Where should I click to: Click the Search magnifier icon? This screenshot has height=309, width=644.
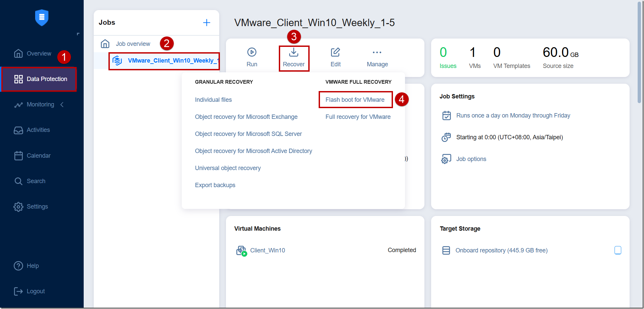click(18, 181)
